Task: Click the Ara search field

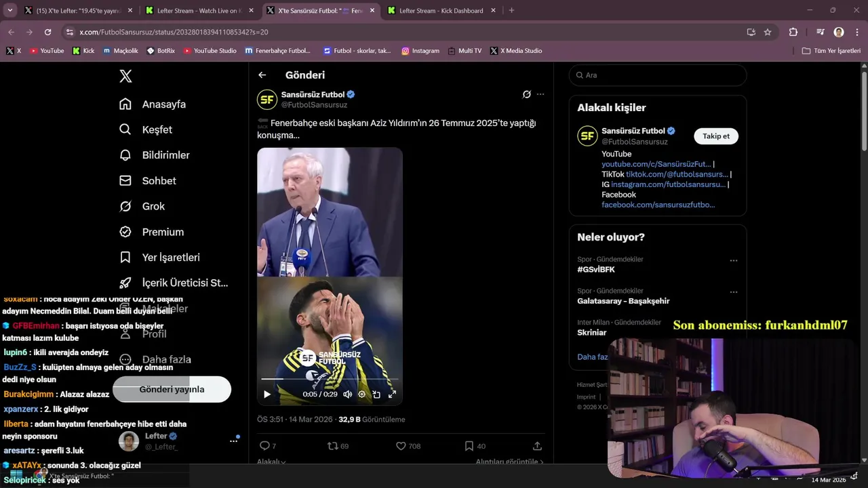Action: [658, 75]
